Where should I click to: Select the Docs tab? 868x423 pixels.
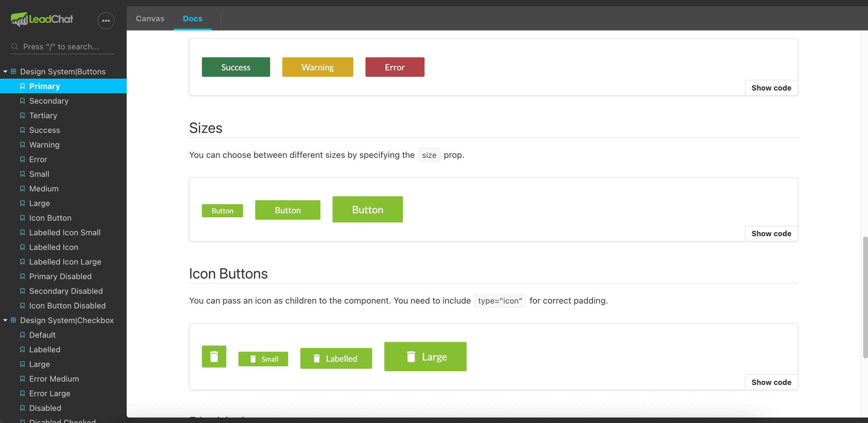point(193,18)
